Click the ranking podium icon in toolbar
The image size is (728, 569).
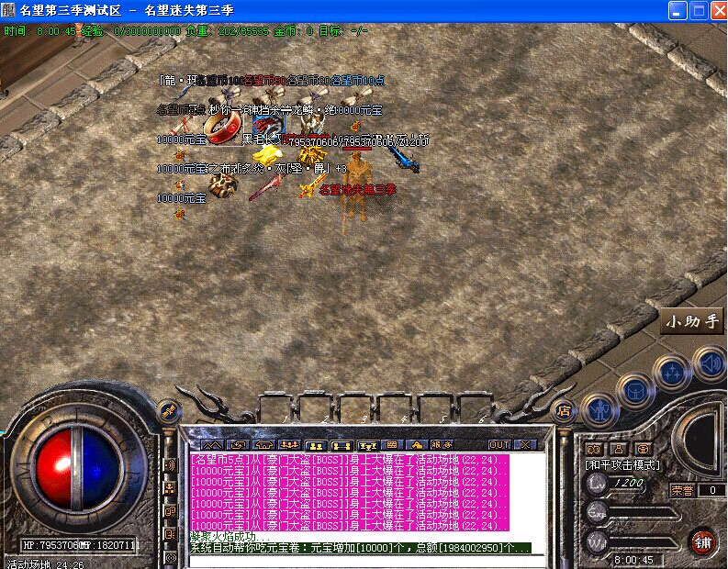(367, 445)
